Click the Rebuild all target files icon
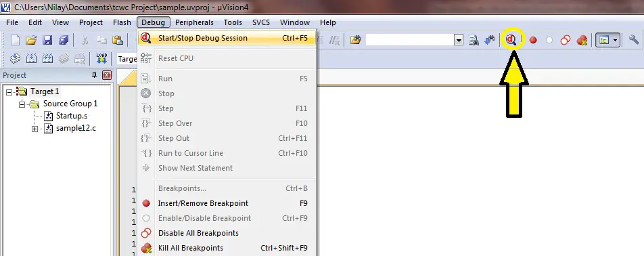The height and width of the screenshot is (256, 644). pyautogui.click(x=47, y=58)
